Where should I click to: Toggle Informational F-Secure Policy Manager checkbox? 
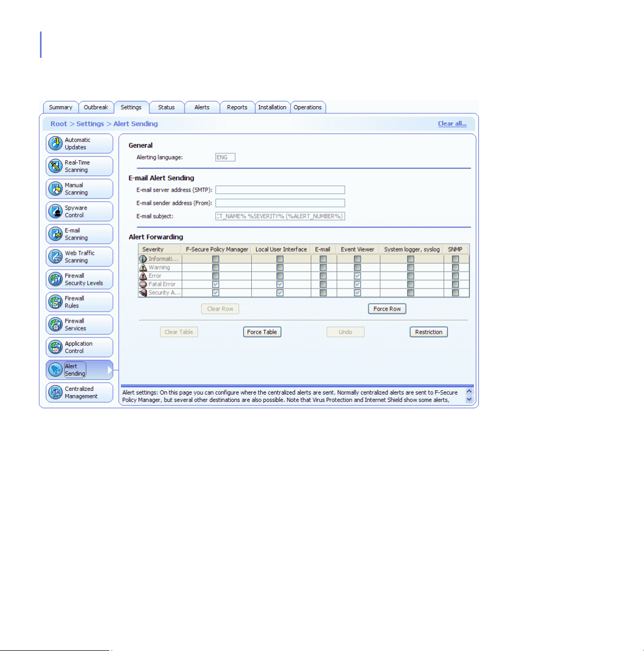[216, 259]
